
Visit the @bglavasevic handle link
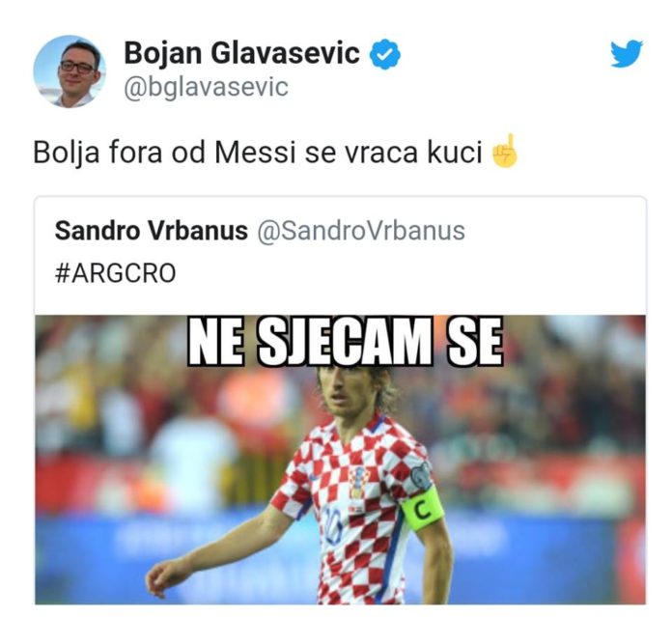tap(207, 87)
